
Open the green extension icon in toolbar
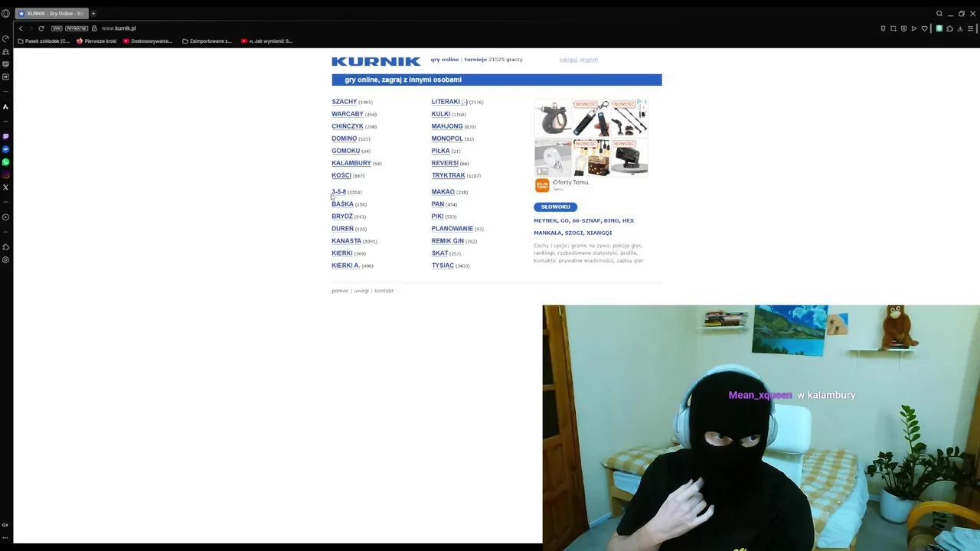click(939, 28)
